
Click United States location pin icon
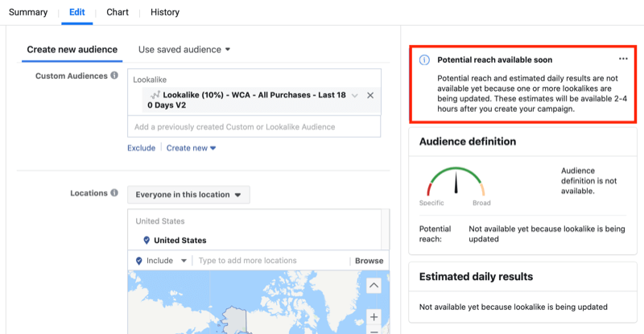coord(147,241)
